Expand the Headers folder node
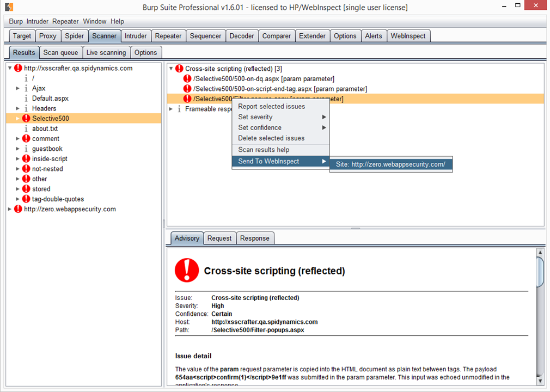This screenshot has width=550, height=392. 17,108
